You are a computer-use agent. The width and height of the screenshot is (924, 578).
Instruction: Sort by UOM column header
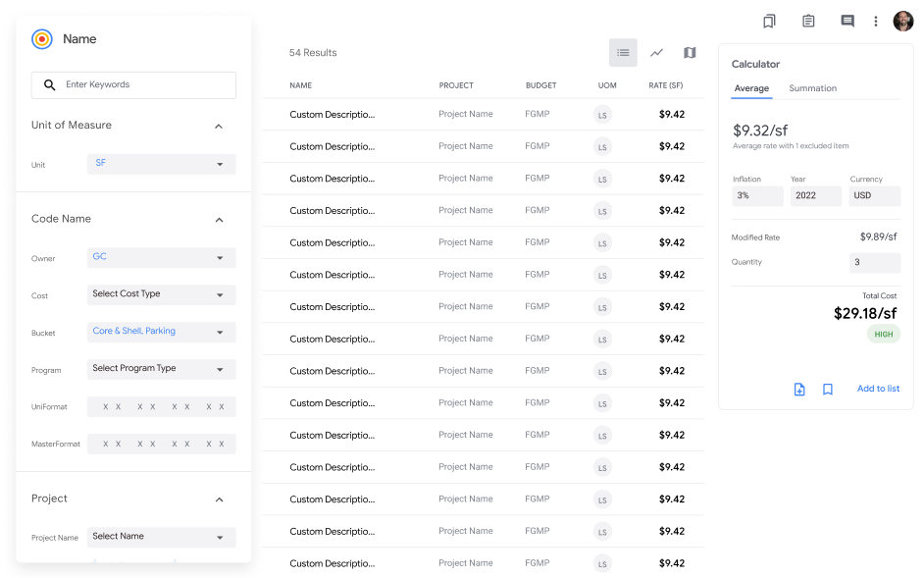point(607,85)
